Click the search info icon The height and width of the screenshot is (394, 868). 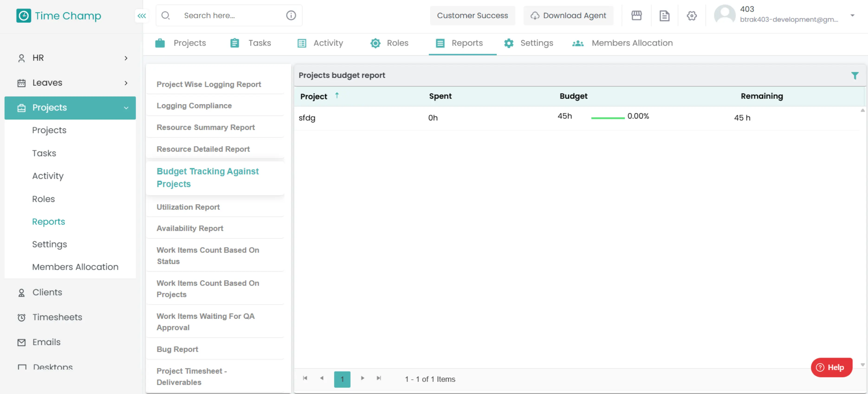click(291, 16)
